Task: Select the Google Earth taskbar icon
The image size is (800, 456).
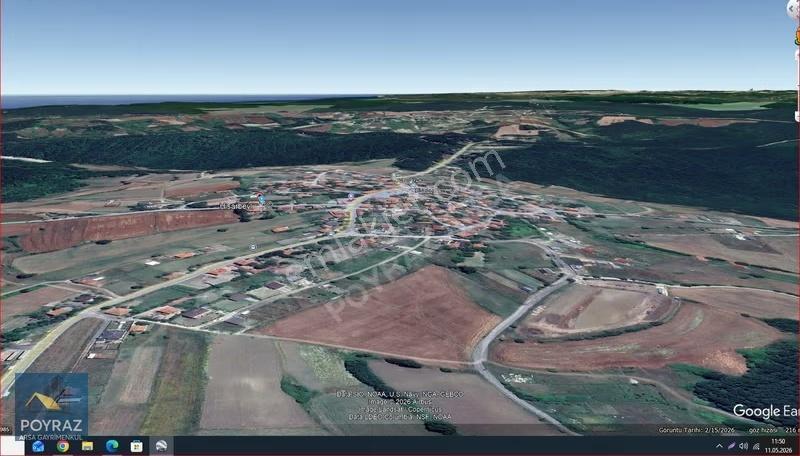Action: coord(161,446)
